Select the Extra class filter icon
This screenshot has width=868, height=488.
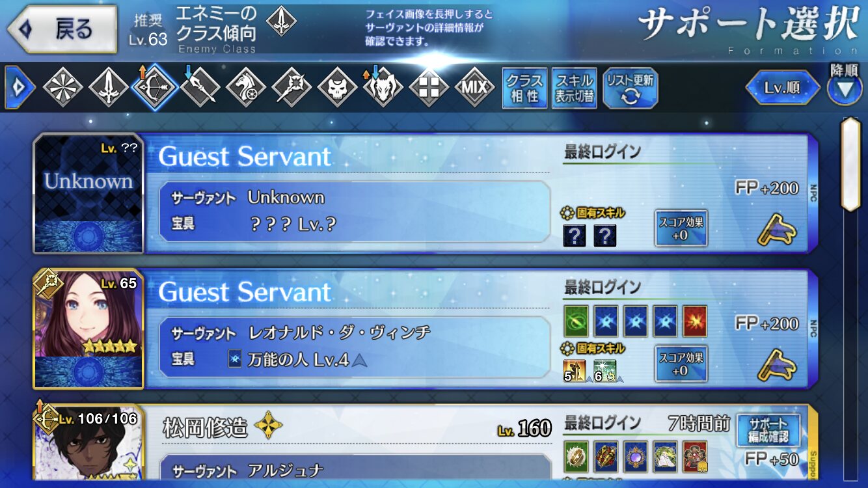429,87
